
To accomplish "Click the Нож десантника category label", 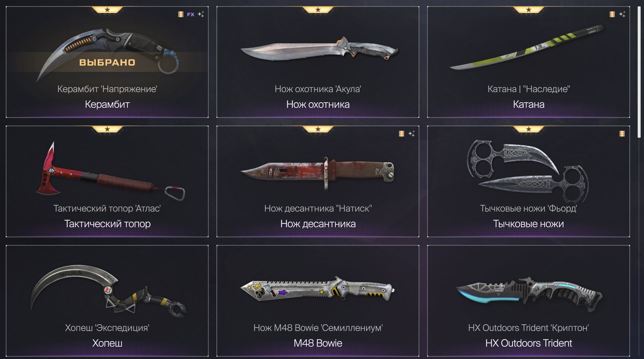I will tap(318, 224).
